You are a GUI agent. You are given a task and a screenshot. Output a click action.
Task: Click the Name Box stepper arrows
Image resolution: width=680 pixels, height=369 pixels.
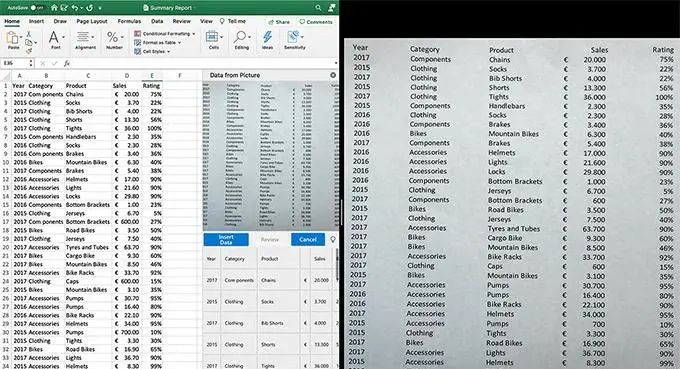[31, 63]
